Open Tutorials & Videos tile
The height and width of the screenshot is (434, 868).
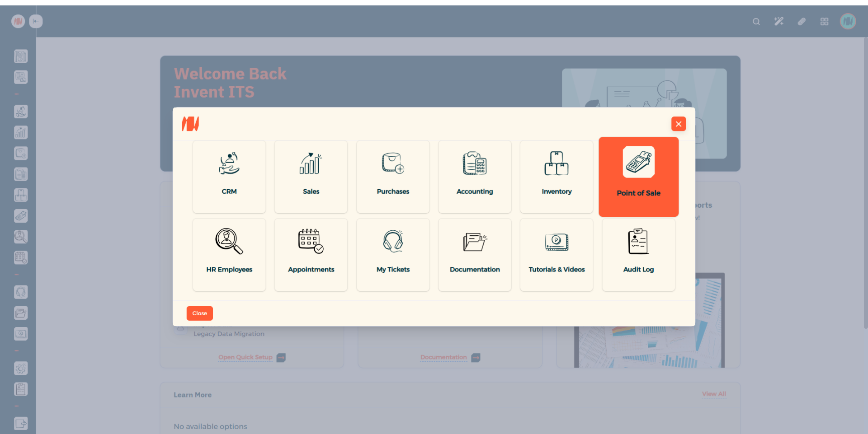click(557, 255)
